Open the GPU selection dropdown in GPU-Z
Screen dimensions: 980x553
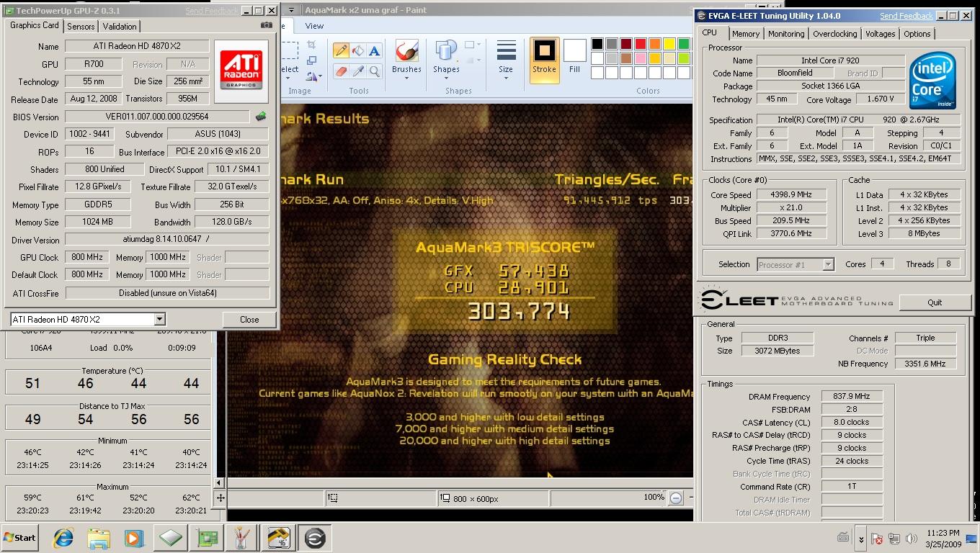(159, 319)
